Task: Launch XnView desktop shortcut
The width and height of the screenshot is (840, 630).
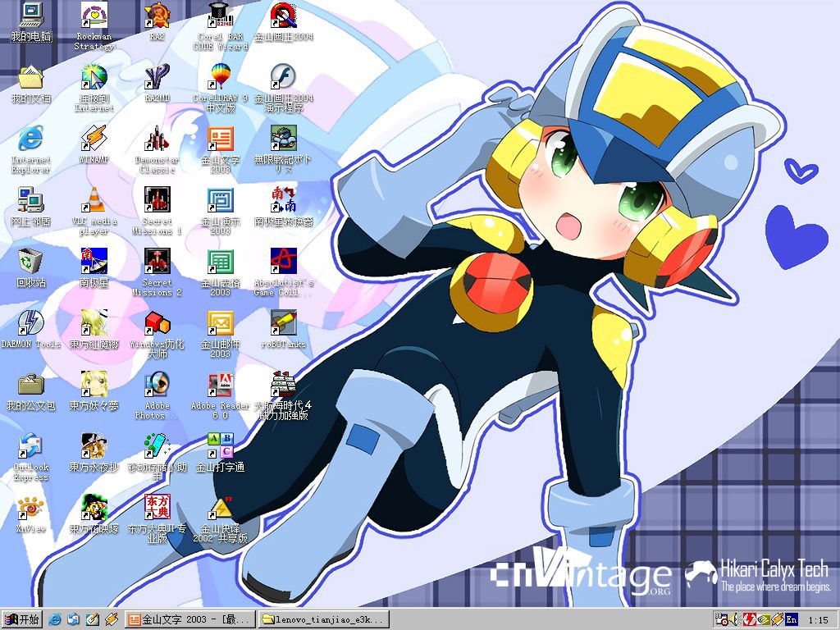Action: (31, 514)
